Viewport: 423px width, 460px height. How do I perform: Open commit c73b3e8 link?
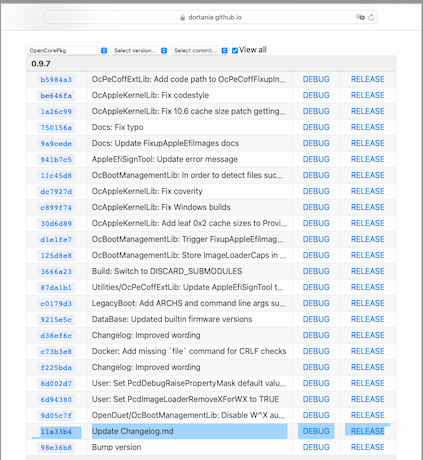click(x=56, y=352)
